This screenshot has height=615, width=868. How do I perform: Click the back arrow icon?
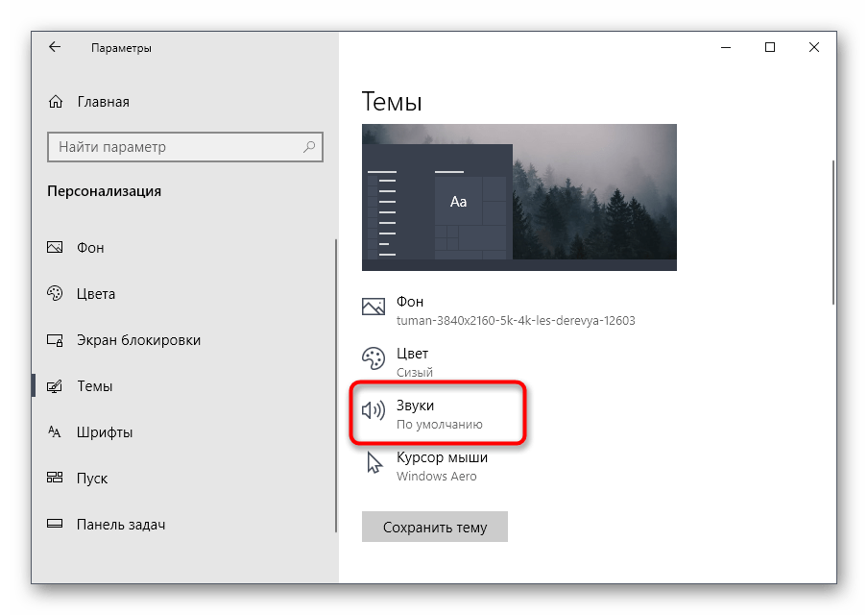(x=55, y=47)
